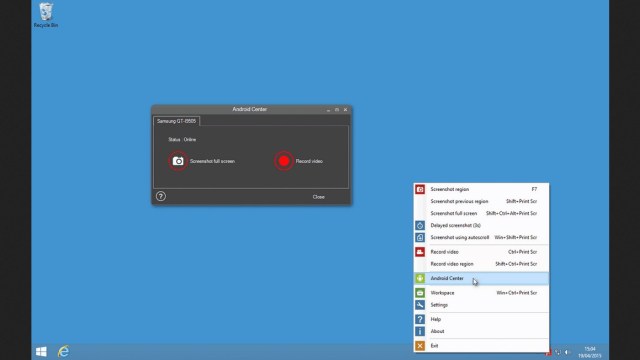Screen dimensions: 640x360
Task: Select Help in the context menu
Action: [x=481, y=319]
